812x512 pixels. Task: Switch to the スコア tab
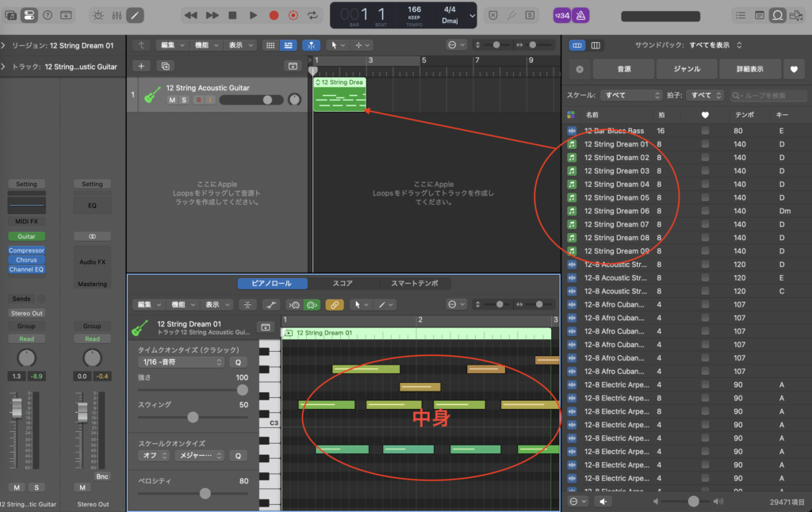pyautogui.click(x=342, y=283)
